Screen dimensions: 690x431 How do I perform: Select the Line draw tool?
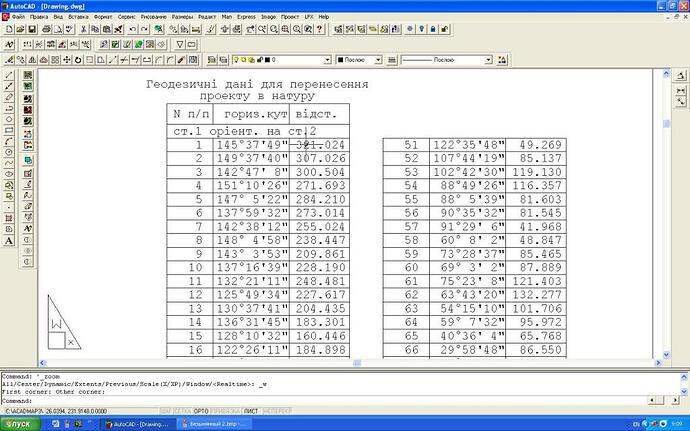tap(9, 75)
